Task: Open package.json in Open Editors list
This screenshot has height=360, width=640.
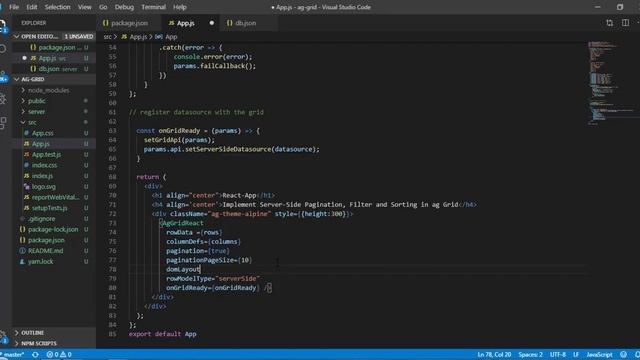Action: pos(54,47)
